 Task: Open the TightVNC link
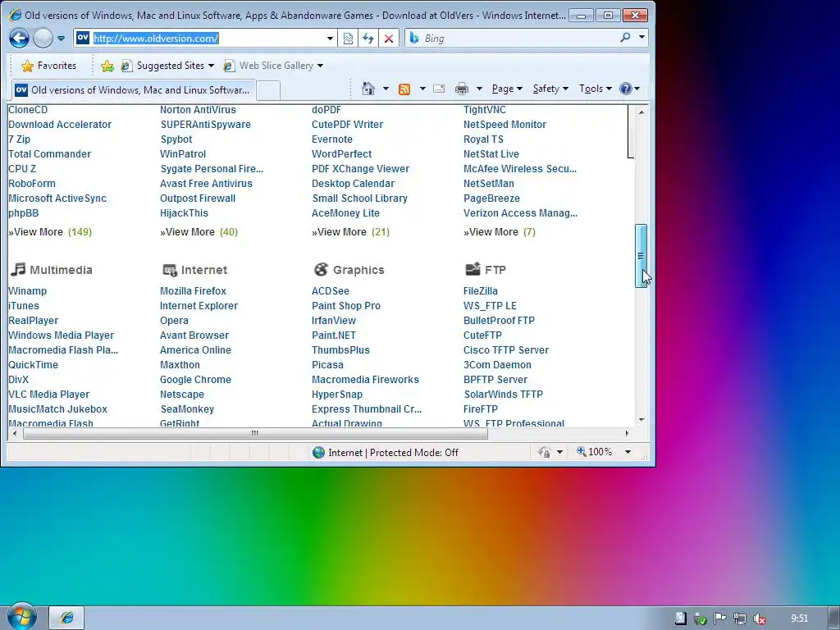coord(484,110)
